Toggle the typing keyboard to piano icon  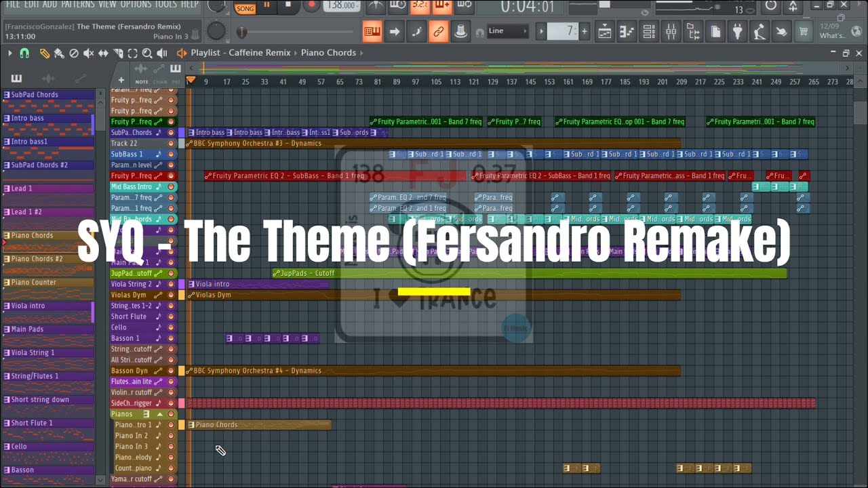372,31
